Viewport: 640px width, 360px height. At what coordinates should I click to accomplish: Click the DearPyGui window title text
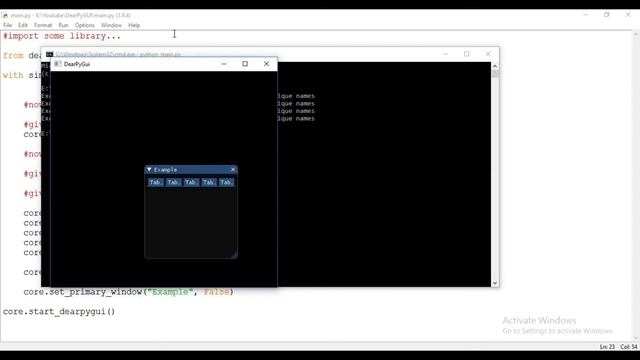[x=77, y=64]
